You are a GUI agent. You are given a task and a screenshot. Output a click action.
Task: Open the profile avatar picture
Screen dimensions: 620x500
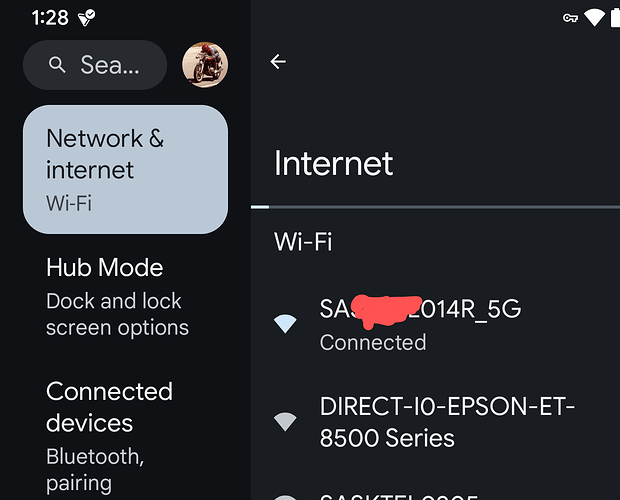(x=205, y=65)
